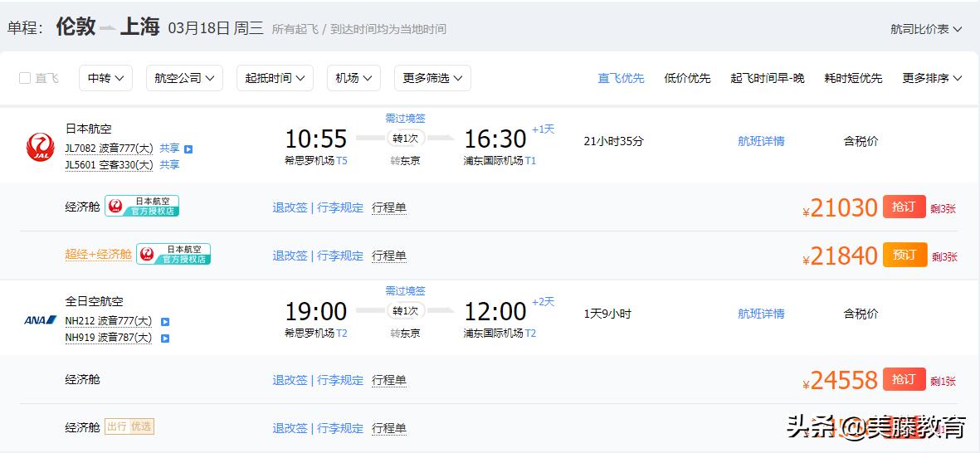Click the 希思罗机场 T5 departure airport
Viewport: 980px width, 453px height.
click(315, 161)
